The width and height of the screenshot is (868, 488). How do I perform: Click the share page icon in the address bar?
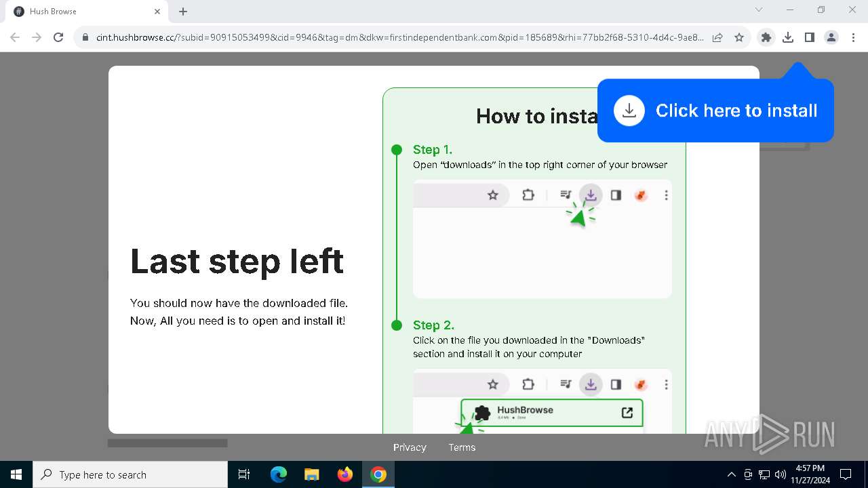(x=717, y=38)
